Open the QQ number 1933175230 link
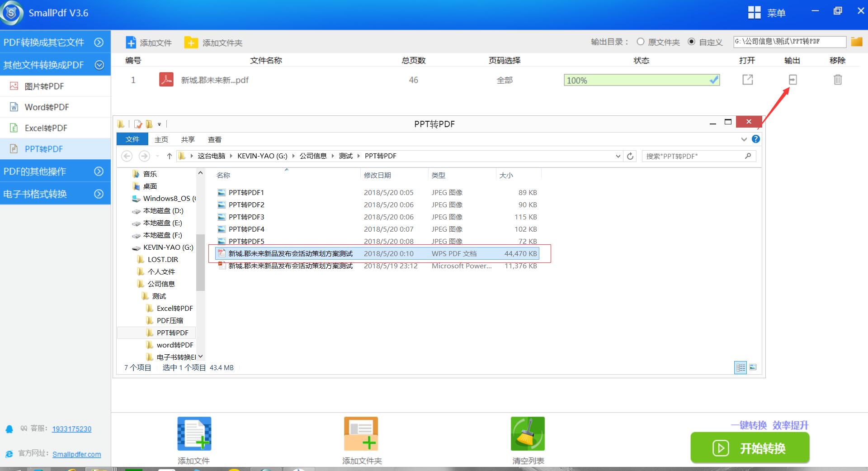Screen dimensions: 868x471 click(x=71, y=429)
